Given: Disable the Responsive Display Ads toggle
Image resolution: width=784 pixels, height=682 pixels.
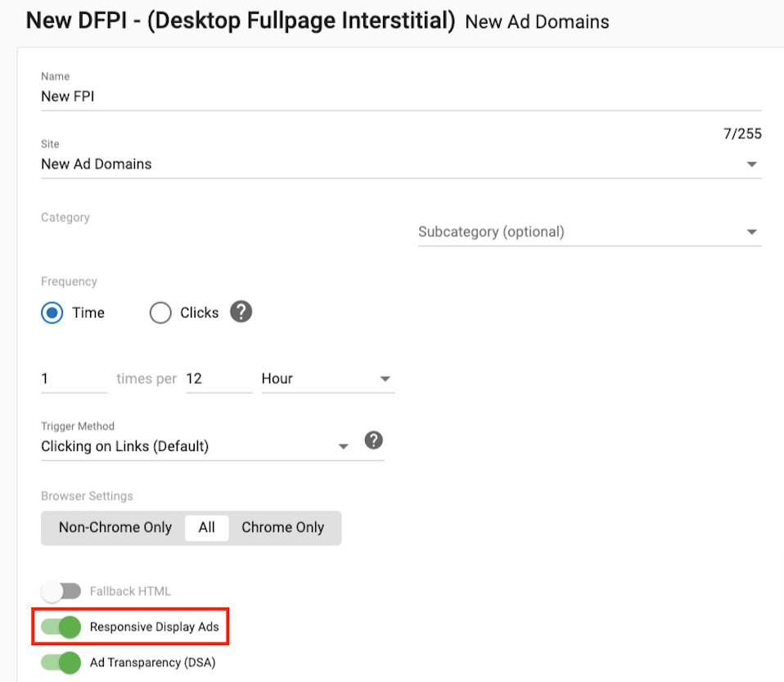Looking at the screenshot, I should pos(62,627).
